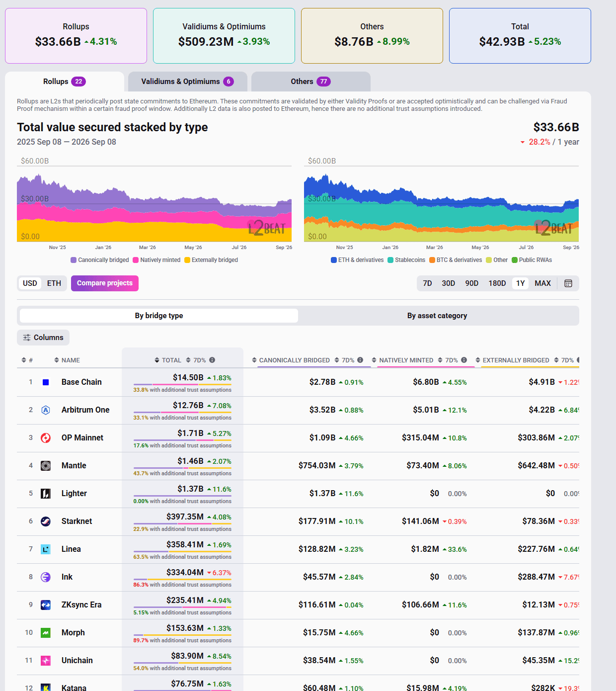Open the Arbitrum One project page
The width and height of the screenshot is (616, 691).
[x=85, y=410]
